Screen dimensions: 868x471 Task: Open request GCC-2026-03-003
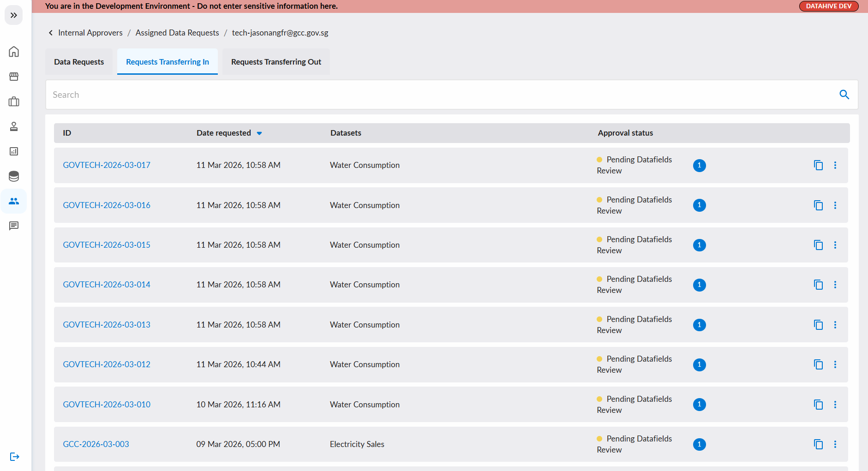pos(96,444)
